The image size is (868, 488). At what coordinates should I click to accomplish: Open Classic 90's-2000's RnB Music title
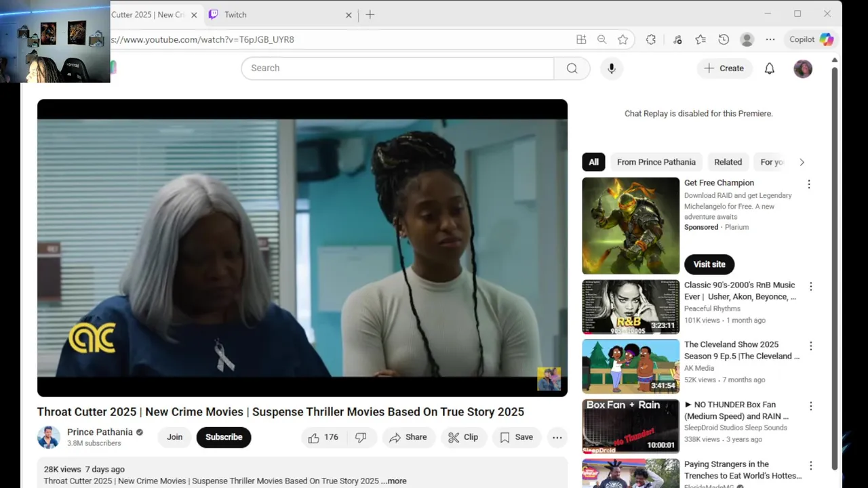[741, 291]
